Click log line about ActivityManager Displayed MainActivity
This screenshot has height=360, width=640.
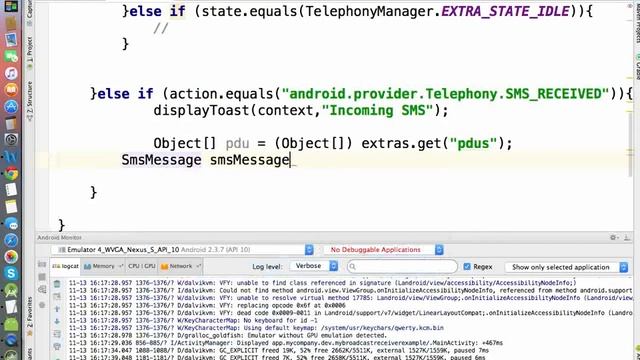[x=286, y=343]
